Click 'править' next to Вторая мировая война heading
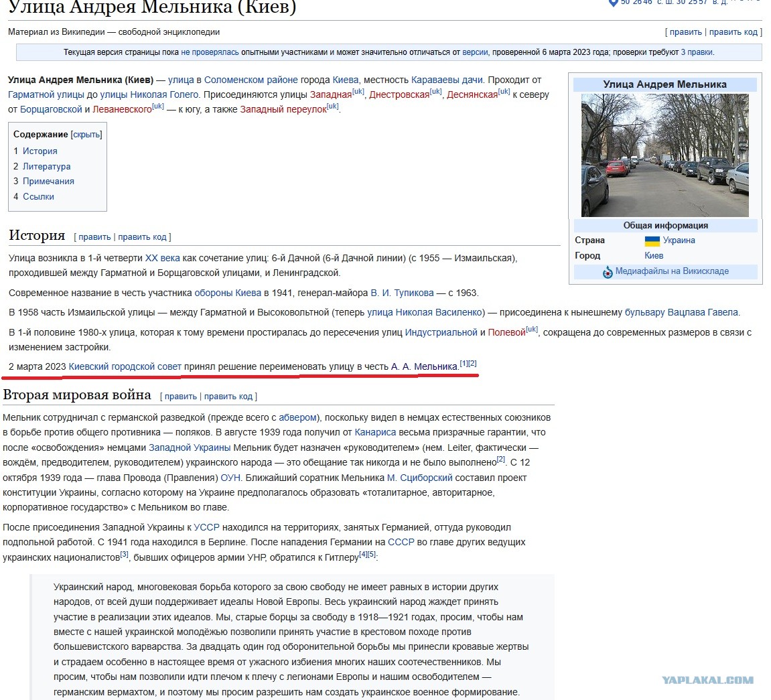Viewport: 771px width, 700px height. [180, 396]
